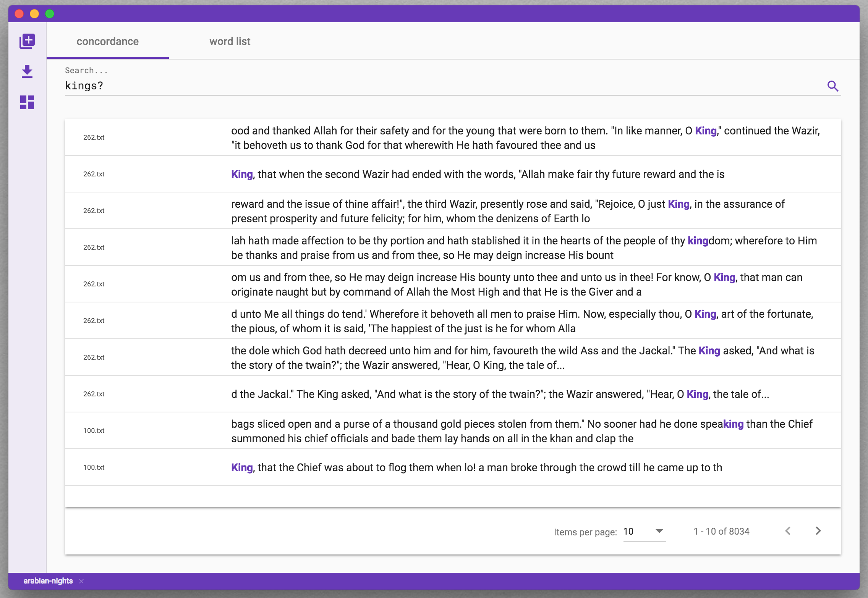868x598 pixels.
Task: Go to previous page of results
Action: tap(788, 531)
